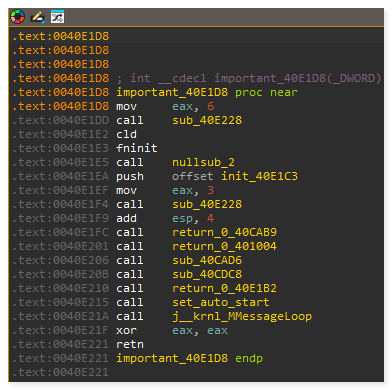Click the pencil edit icon
This screenshot has width=392, height=390.
[38, 17]
